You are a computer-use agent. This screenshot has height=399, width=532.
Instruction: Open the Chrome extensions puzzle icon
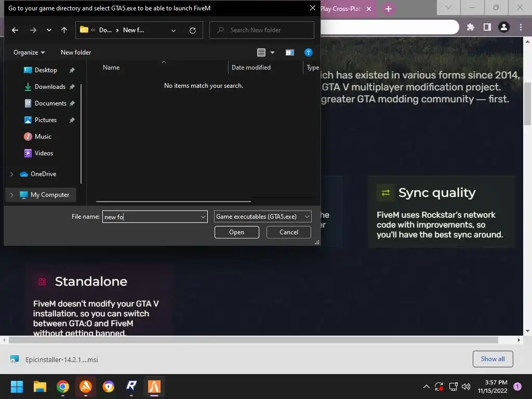click(471, 27)
